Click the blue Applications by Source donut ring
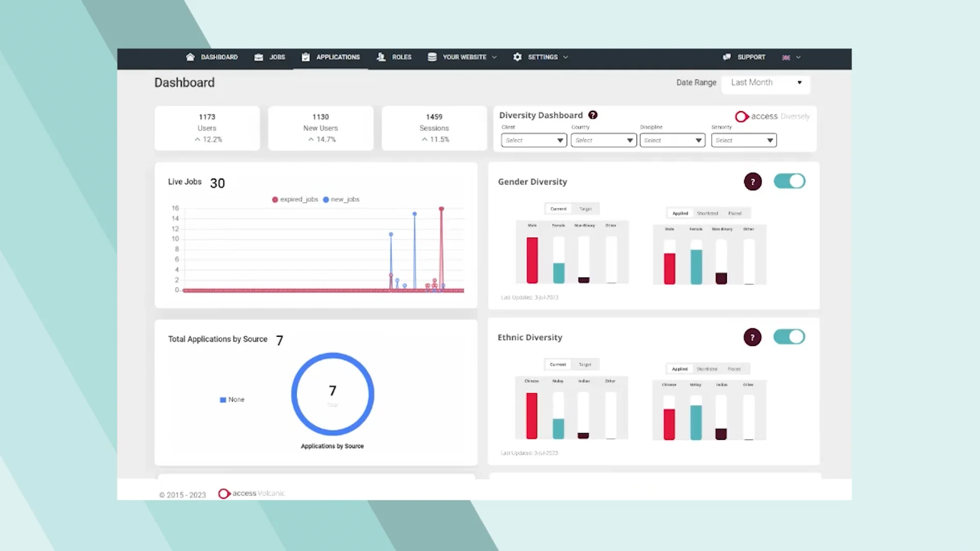The width and height of the screenshot is (980, 551). pyautogui.click(x=294, y=394)
